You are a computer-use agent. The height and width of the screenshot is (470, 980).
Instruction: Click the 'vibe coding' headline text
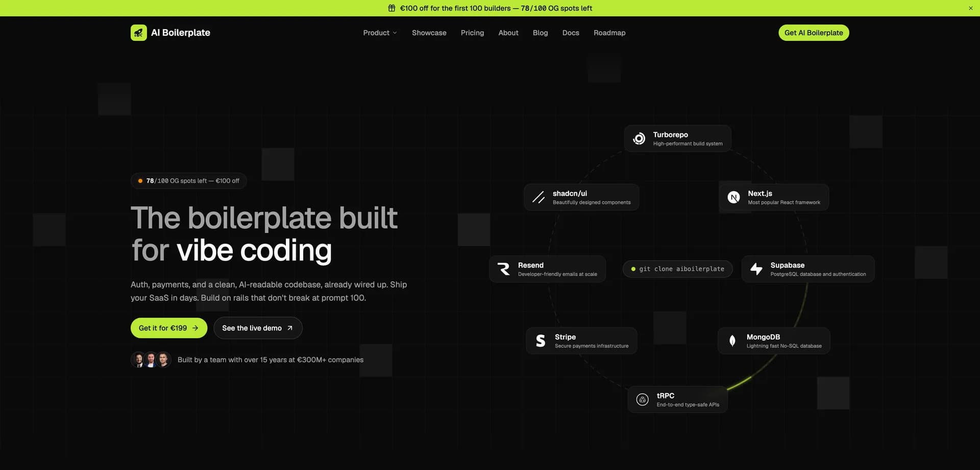pos(254,250)
